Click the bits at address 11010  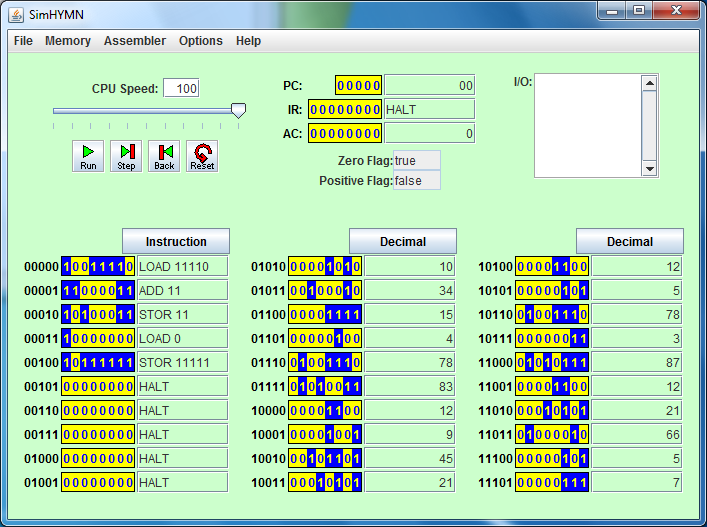point(552,410)
